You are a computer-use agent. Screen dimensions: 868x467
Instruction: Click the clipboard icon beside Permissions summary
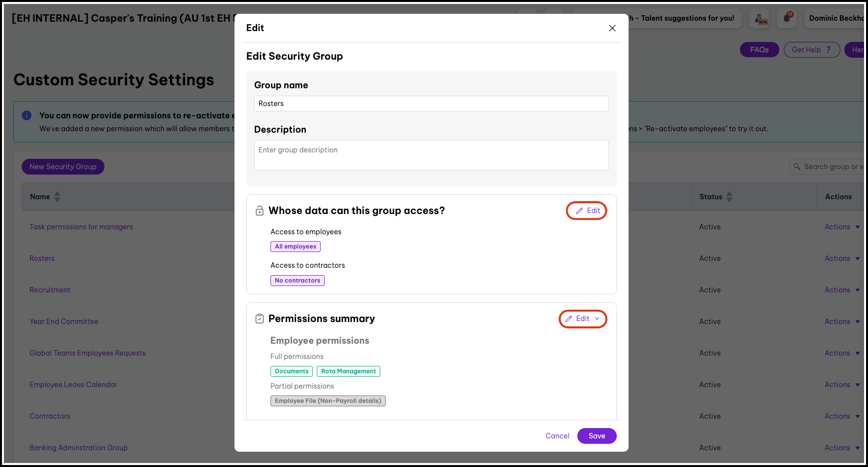[x=260, y=319]
